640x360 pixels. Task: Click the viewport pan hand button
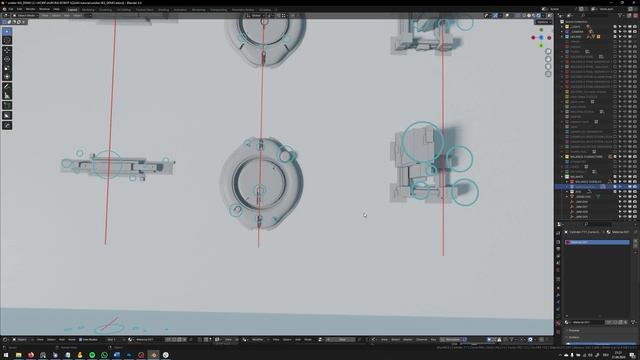pyautogui.click(x=548, y=59)
